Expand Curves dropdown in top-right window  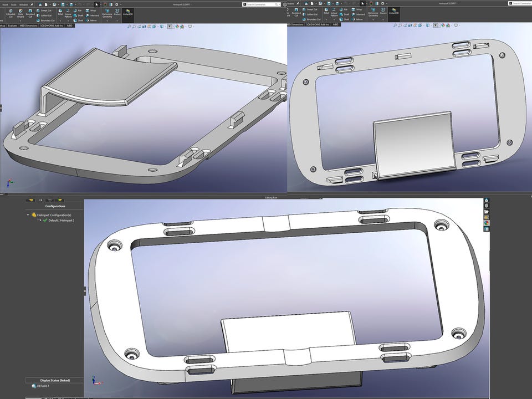(383, 20)
